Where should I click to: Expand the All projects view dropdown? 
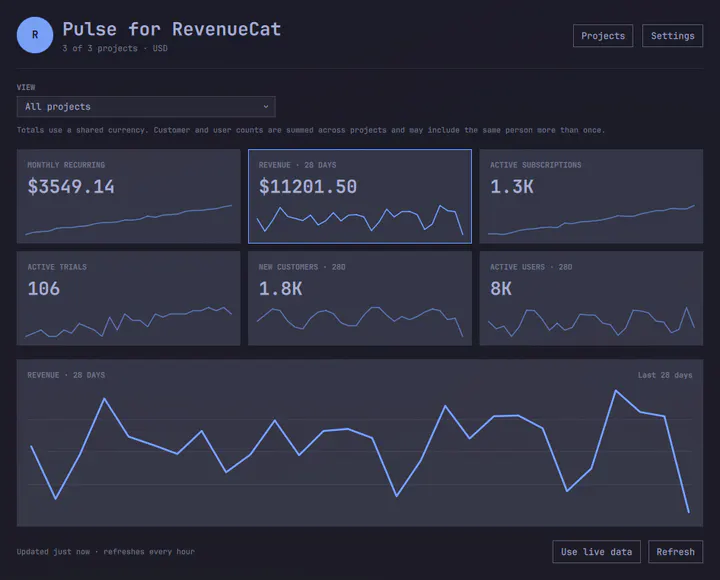pyautogui.click(x=146, y=107)
